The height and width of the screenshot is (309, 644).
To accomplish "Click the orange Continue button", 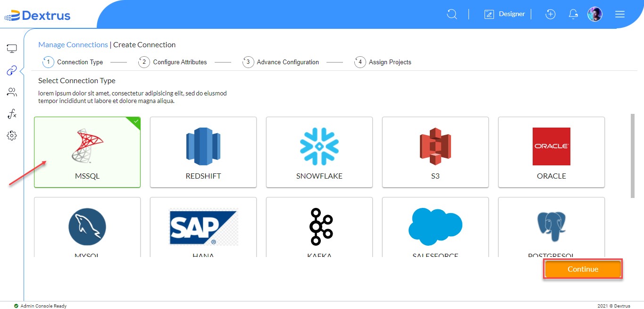I will [583, 269].
